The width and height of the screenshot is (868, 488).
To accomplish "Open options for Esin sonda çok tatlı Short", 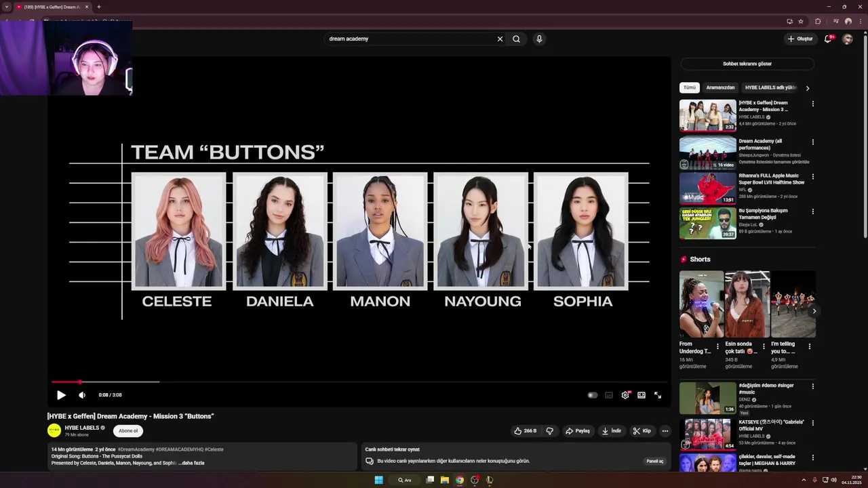I will coord(764,346).
